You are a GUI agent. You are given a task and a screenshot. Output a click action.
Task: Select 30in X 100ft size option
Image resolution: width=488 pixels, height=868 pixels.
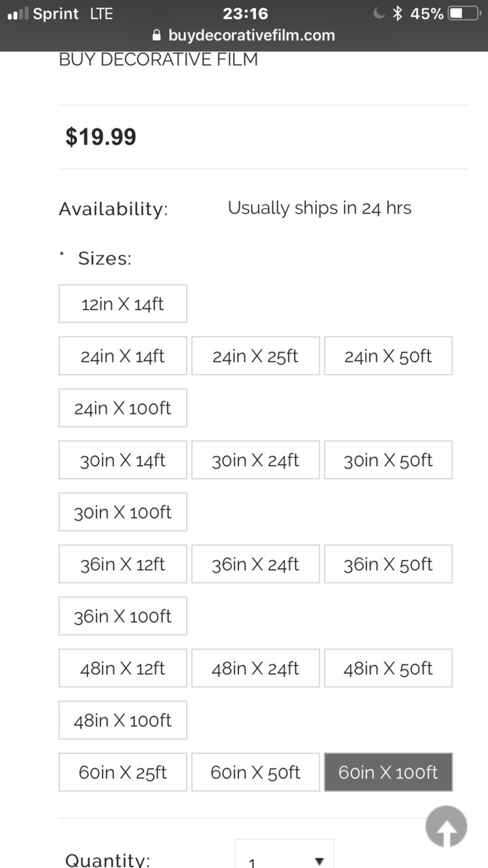pos(123,512)
